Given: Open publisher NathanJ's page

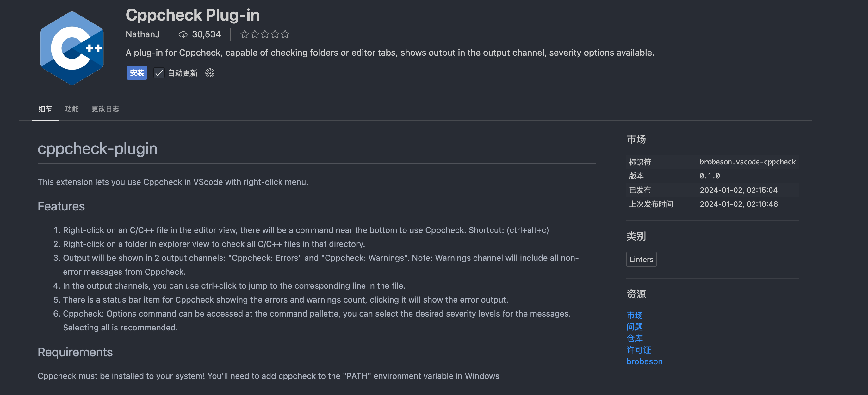Looking at the screenshot, I should (143, 34).
